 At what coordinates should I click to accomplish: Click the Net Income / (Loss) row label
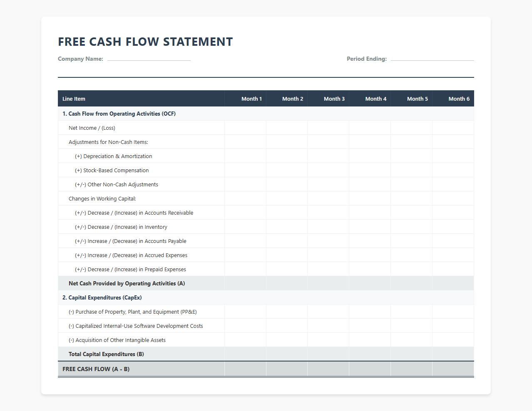tap(92, 128)
